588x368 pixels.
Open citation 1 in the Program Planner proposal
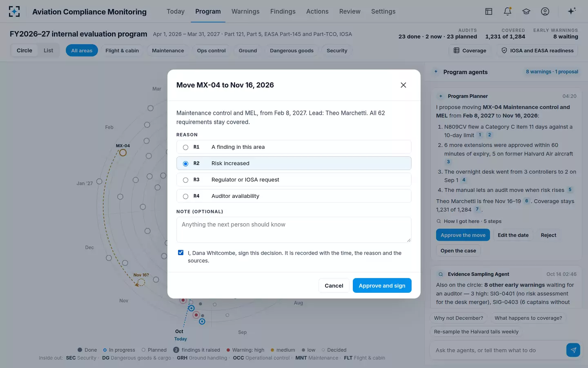coord(480,135)
